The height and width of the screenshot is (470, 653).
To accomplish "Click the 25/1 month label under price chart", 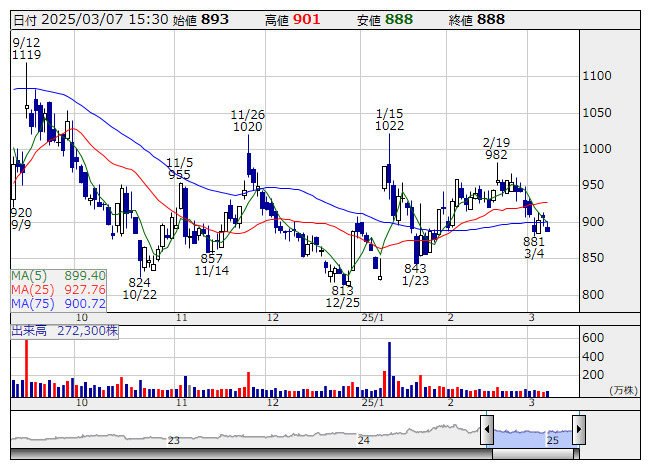I will click(x=373, y=318).
